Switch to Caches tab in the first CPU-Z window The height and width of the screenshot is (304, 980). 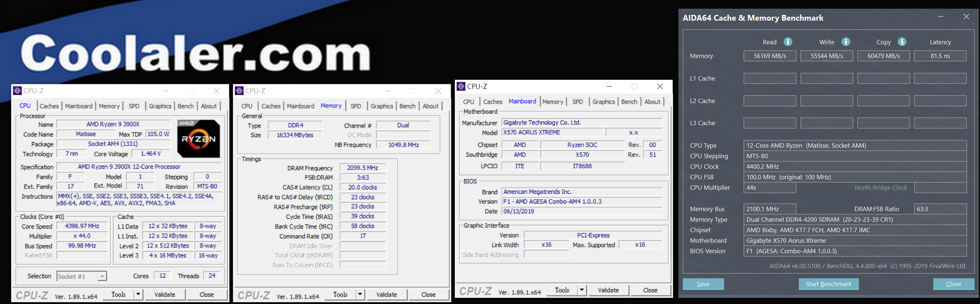click(49, 106)
